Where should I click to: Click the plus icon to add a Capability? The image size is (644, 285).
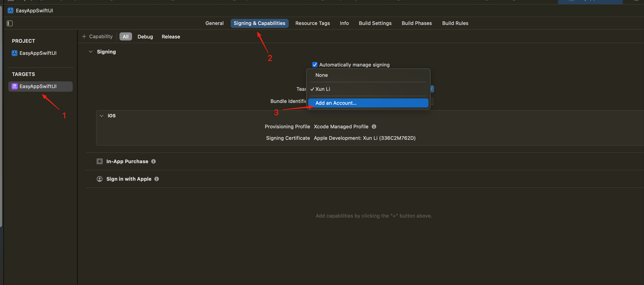(84, 36)
